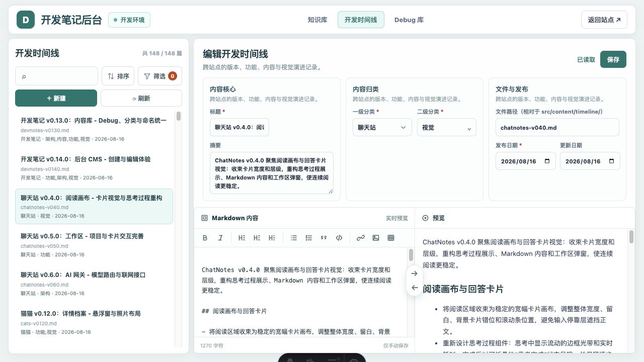Open entry 猫猫 v0.12.0
This screenshot has height=362, width=644.
(94, 322)
